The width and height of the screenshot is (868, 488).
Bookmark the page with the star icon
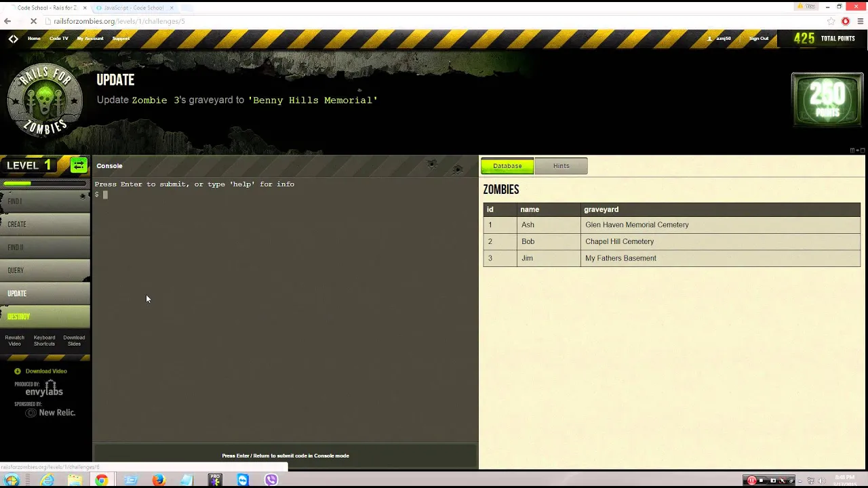[x=831, y=21]
